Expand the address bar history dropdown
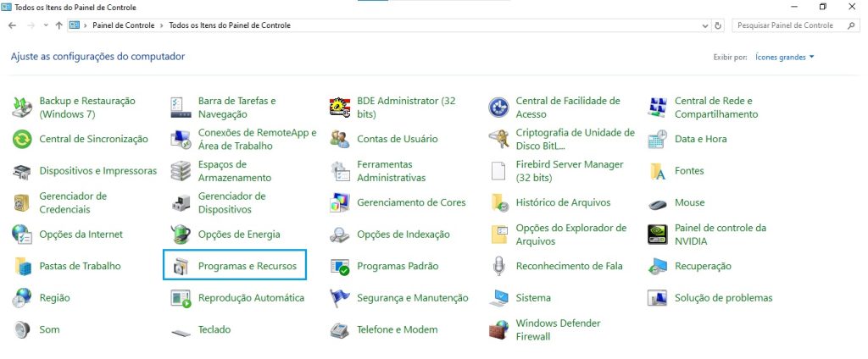Screen dimensions: 868x359 click(x=705, y=25)
